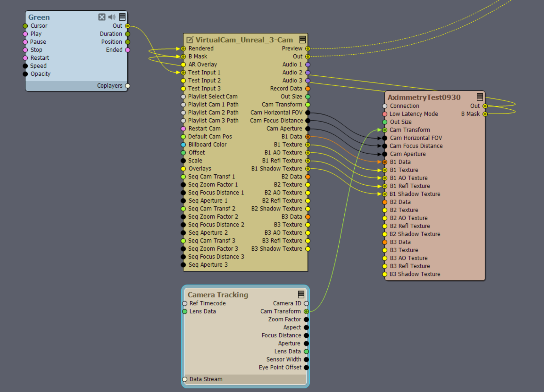Click the Ref Timecode pin on Camera Tracking

[x=185, y=303]
